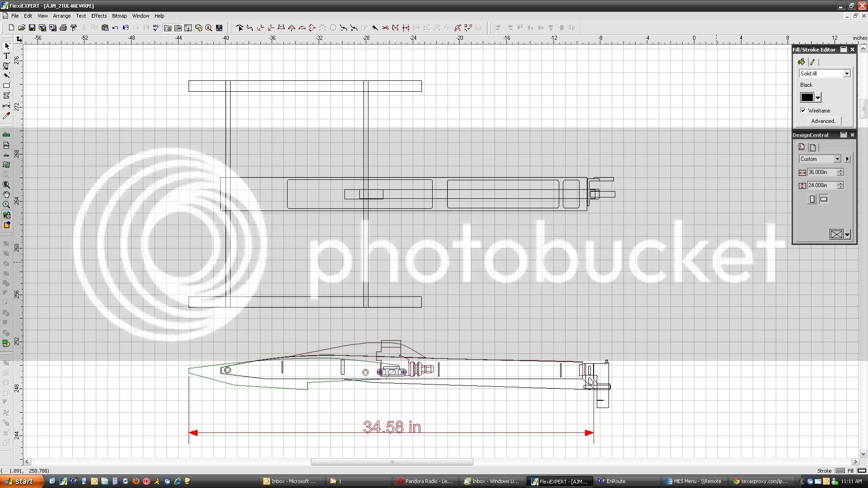
Task: Set portrait page orientation
Action: 812,199
